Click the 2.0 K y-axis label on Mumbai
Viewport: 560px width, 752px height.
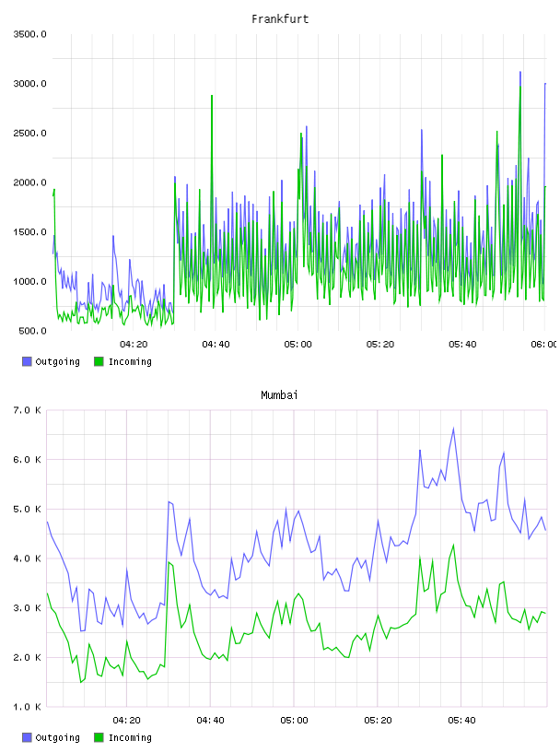[28, 657]
